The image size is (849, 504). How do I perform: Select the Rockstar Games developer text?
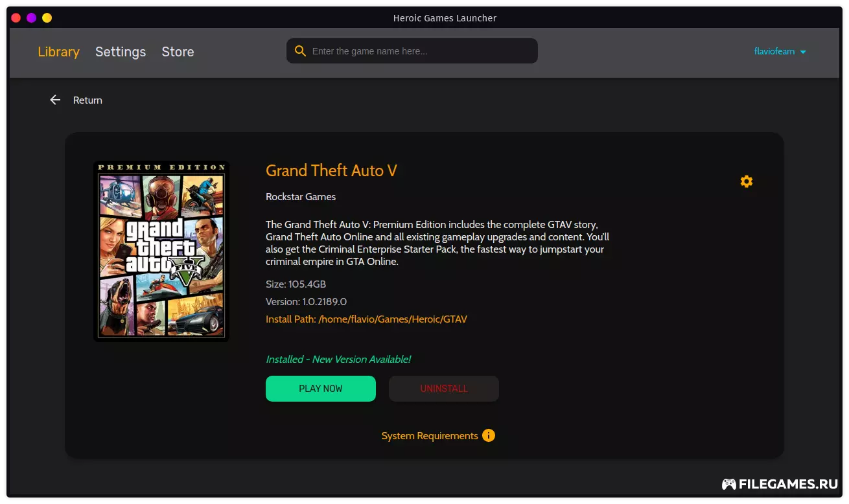point(301,196)
